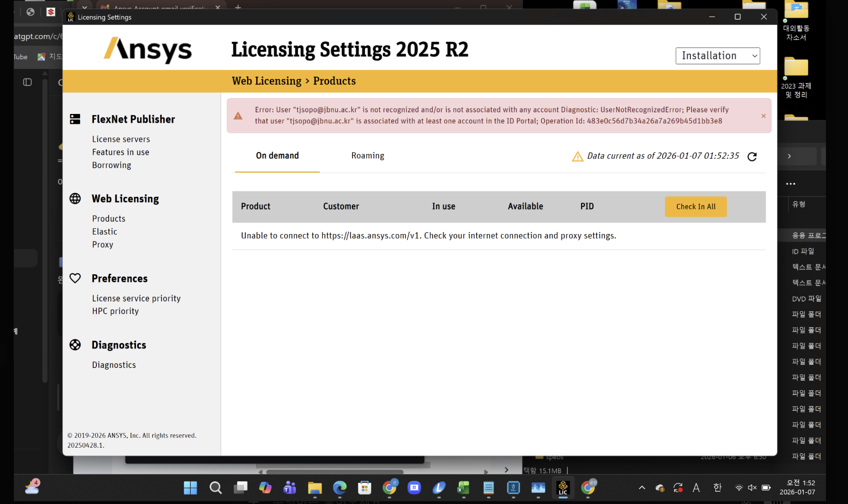The width and height of the screenshot is (848, 504).
Task: Click the FlexNet Publisher server icon
Action: 75,119
